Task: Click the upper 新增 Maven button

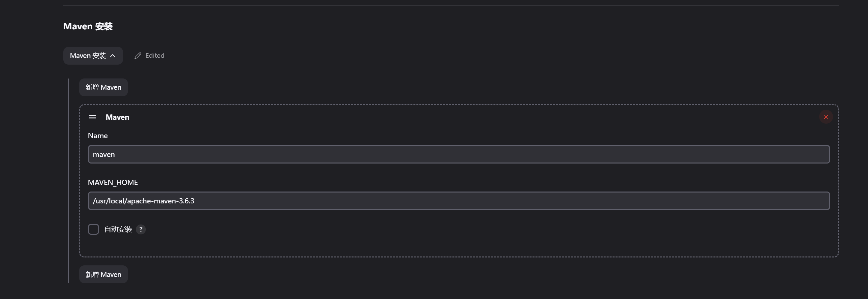Action: tap(104, 87)
